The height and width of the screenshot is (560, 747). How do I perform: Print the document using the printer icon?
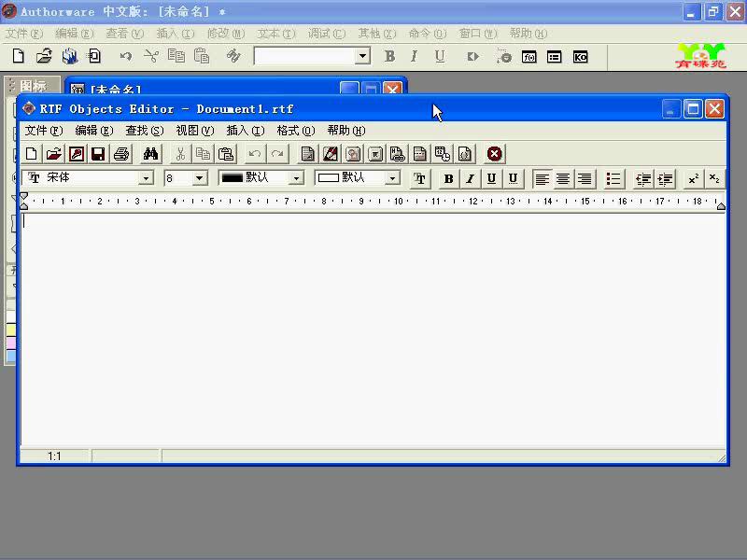coord(121,154)
